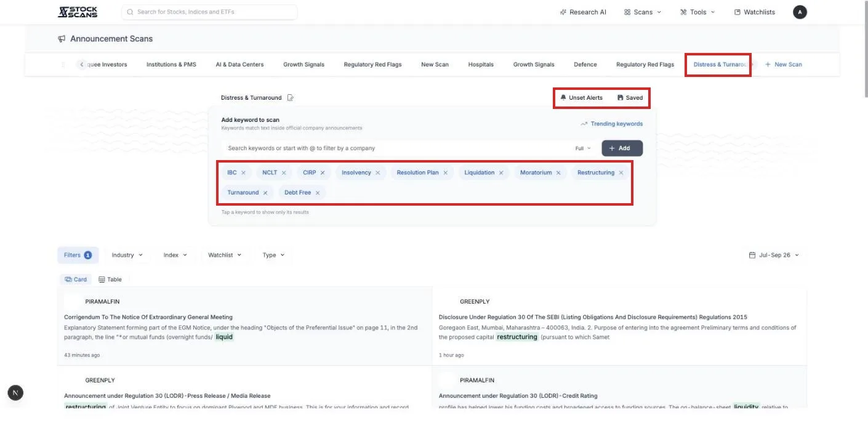868x431 pixels.
Task: Open GREENPLY Press Release announcement
Action: click(x=245, y=387)
